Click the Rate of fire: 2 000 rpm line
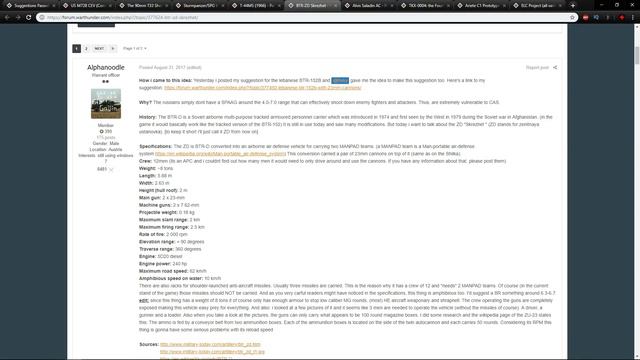The height and width of the screenshot is (360, 640). coord(163,235)
